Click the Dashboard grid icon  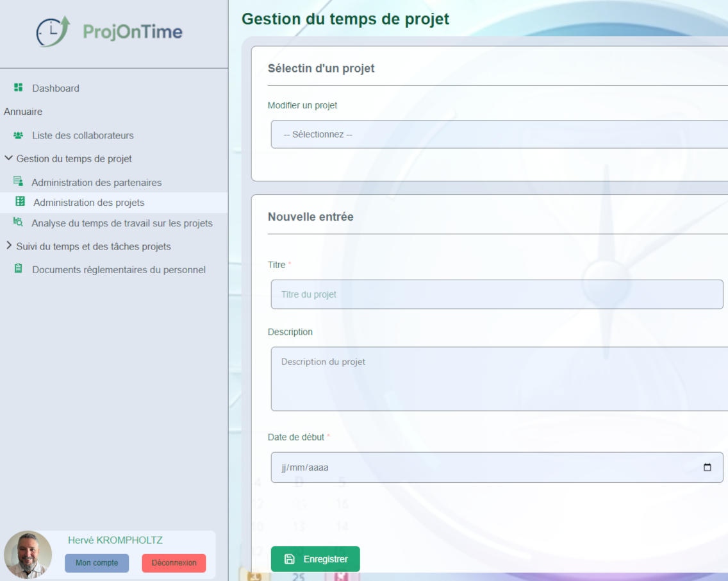click(19, 88)
